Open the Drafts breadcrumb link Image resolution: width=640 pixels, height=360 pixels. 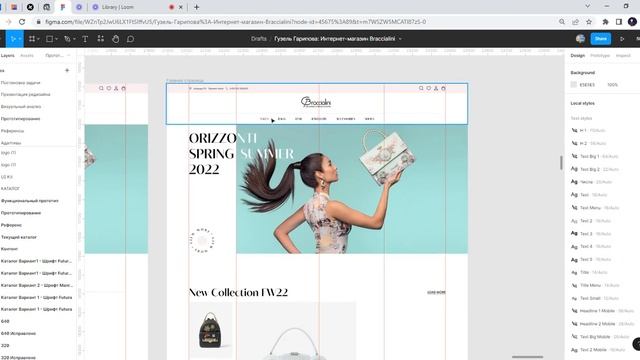[x=259, y=39]
